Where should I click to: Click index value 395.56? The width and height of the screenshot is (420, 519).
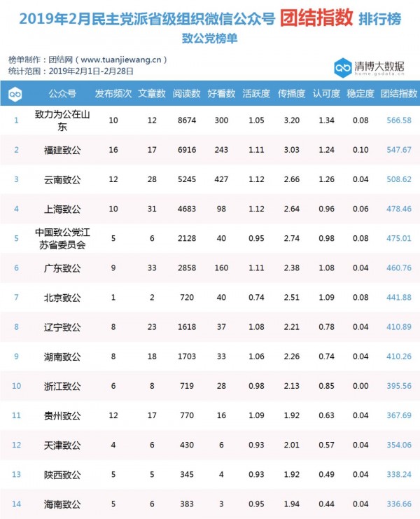(x=399, y=386)
